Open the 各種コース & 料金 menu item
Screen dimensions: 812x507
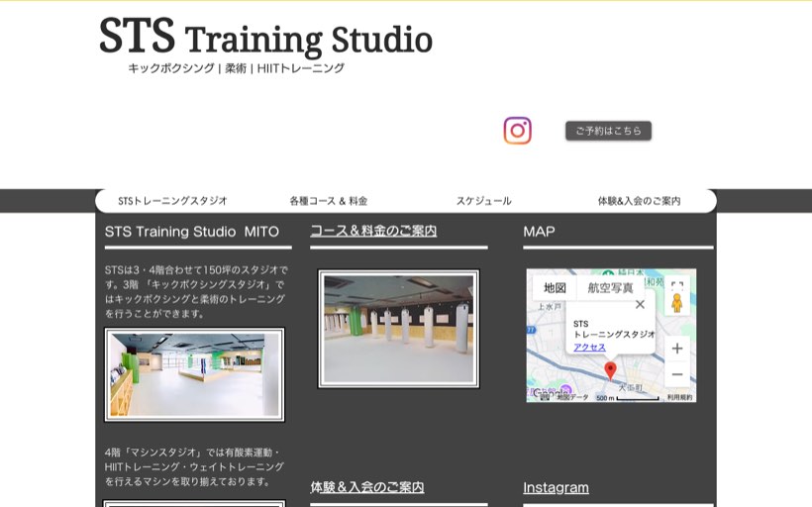[x=329, y=201]
